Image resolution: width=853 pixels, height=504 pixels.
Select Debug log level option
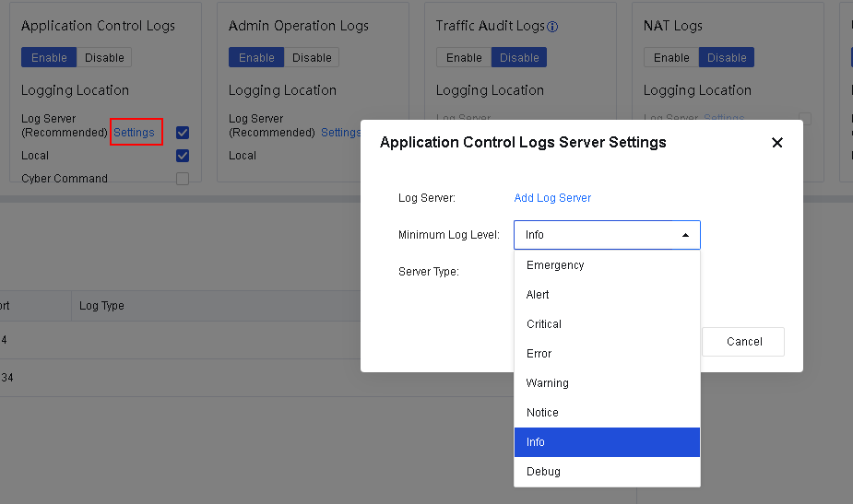(x=543, y=472)
